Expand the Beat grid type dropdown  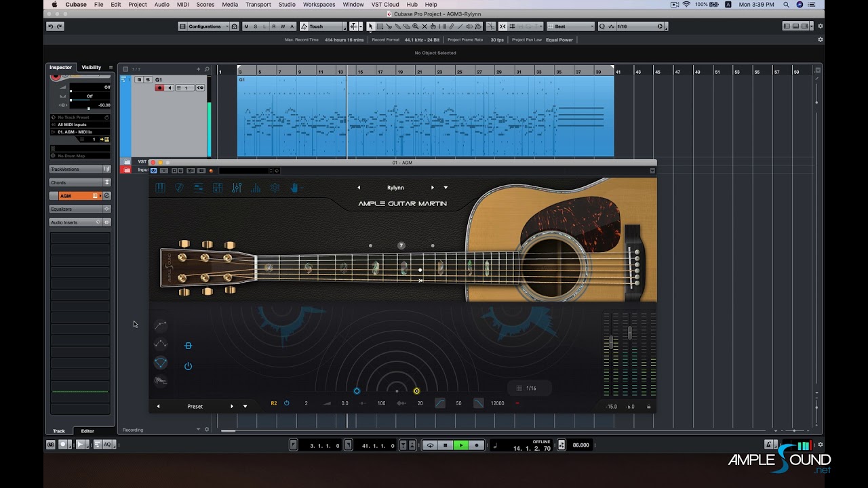click(x=571, y=26)
